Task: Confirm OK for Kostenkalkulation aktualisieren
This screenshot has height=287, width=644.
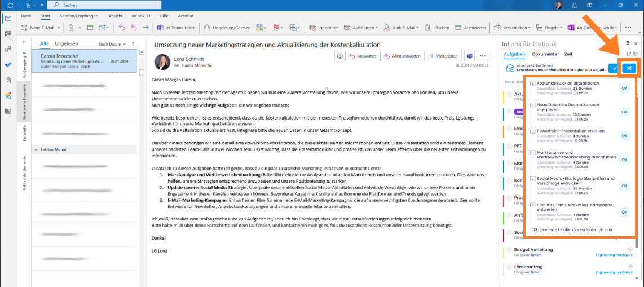Action: point(624,88)
